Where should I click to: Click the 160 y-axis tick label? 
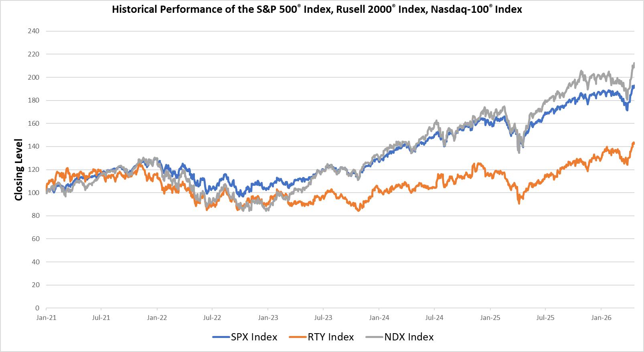(34, 123)
